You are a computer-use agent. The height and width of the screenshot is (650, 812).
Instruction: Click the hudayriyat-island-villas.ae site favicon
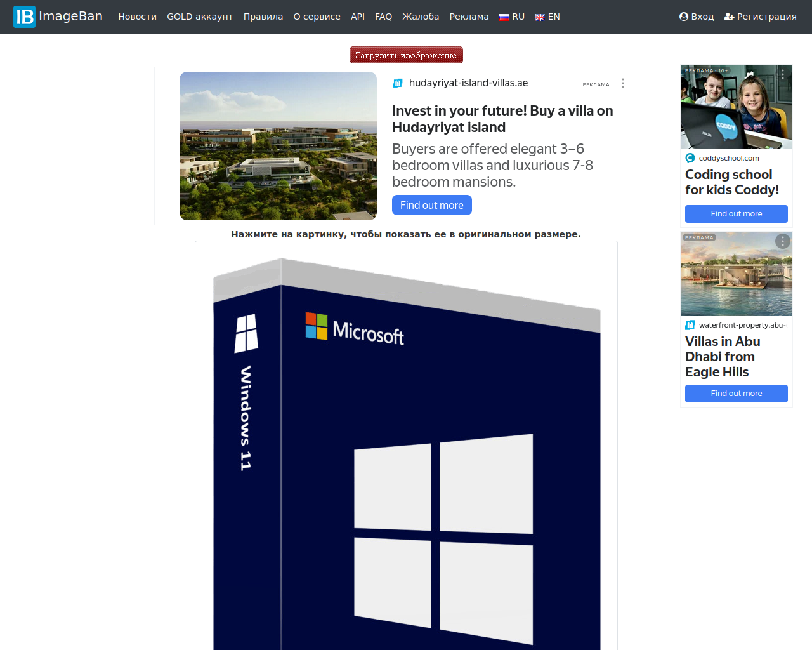398,83
